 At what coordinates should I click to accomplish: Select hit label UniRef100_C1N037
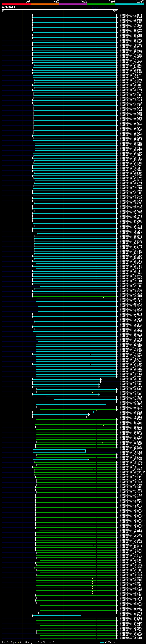pos(131,407)
